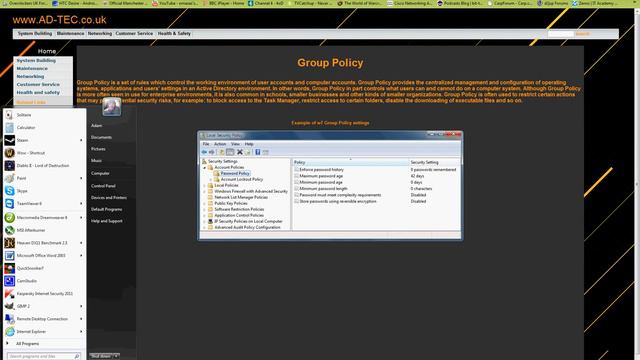640x360 pixels.
Task: Expand the Internet Explorer jump list arrow
Action: click(x=81, y=331)
